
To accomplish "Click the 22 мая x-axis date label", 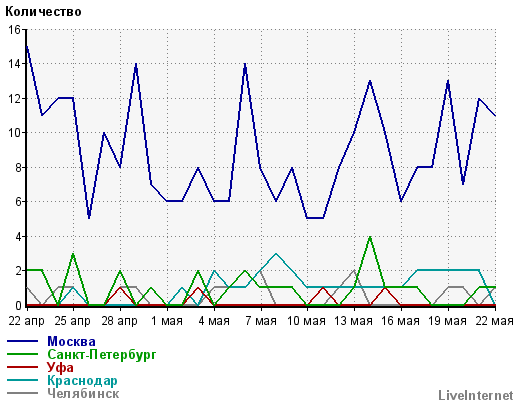I will click(494, 321).
